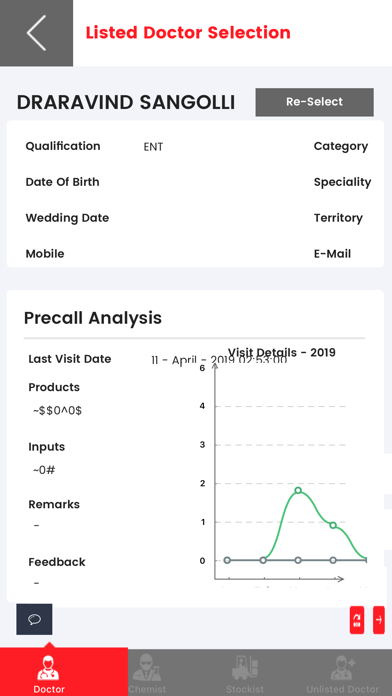Go back using the left arrow icon

click(36, 33)
